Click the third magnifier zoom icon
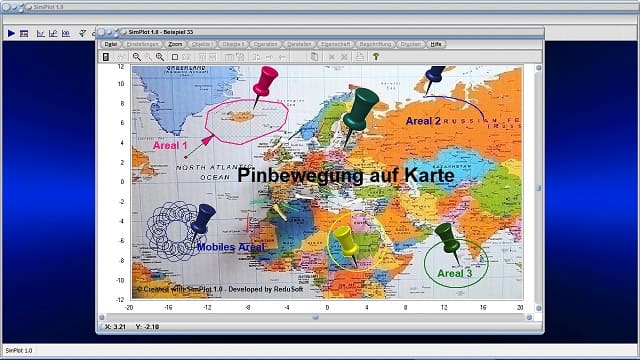640x360 pixels. (x=160, y=57)
